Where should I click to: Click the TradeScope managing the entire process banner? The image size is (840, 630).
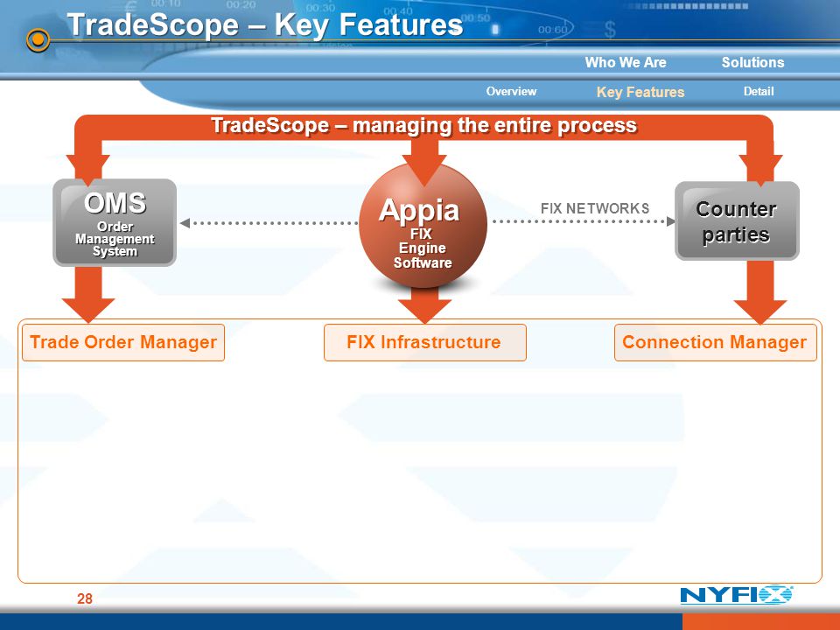point(423,126)
